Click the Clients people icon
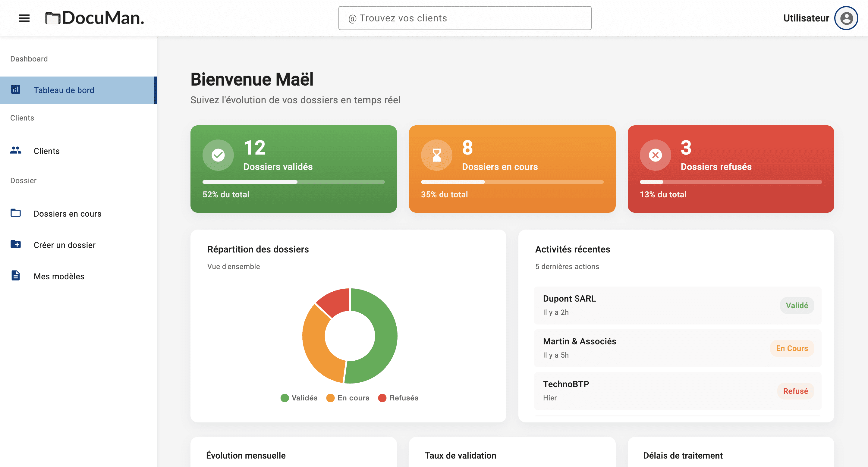 coord(15,151)
